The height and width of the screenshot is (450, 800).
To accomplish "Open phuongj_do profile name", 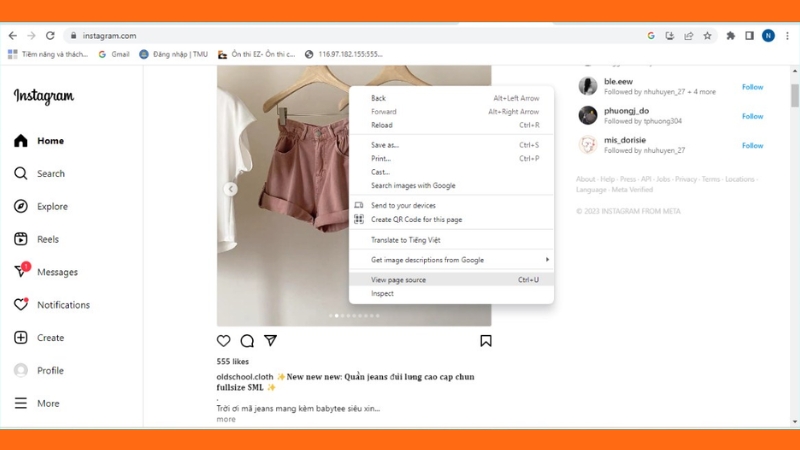I will pos(627,111).
